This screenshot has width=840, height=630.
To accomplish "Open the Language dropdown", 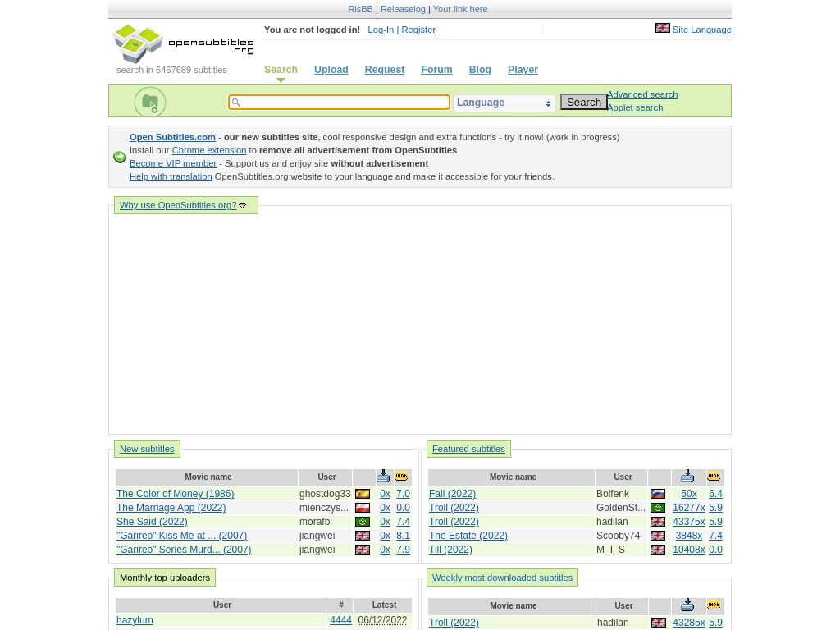I will [504, 103].
